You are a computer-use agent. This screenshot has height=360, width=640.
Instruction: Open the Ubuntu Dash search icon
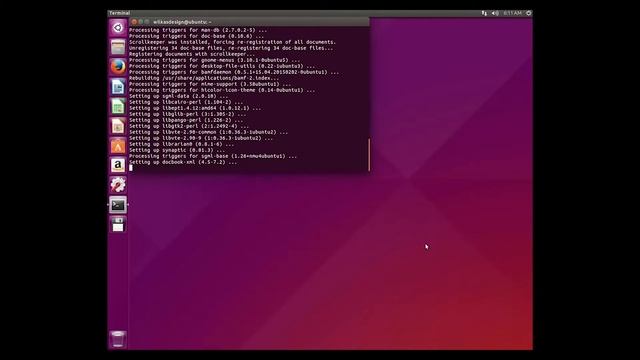pos(118,28)
